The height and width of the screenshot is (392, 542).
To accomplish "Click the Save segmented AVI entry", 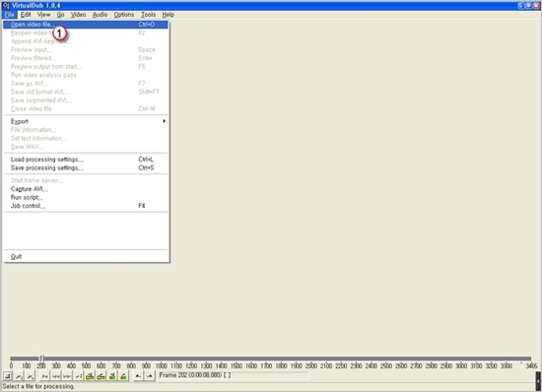I will coord(86,100).
